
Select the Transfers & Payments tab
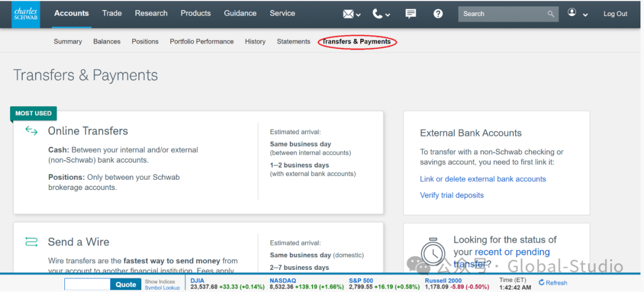357,42
